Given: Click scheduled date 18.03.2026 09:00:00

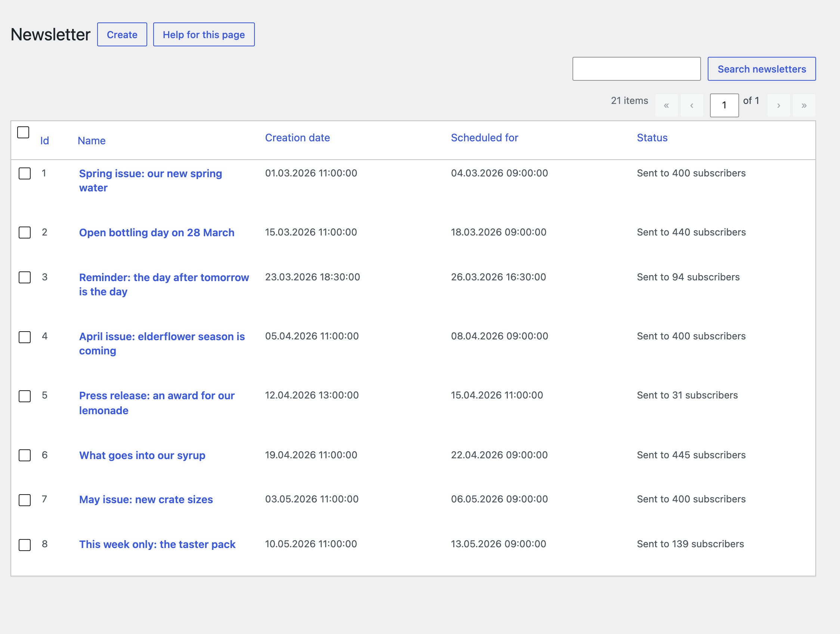Looking at the screenshot, I should [498, 233].
